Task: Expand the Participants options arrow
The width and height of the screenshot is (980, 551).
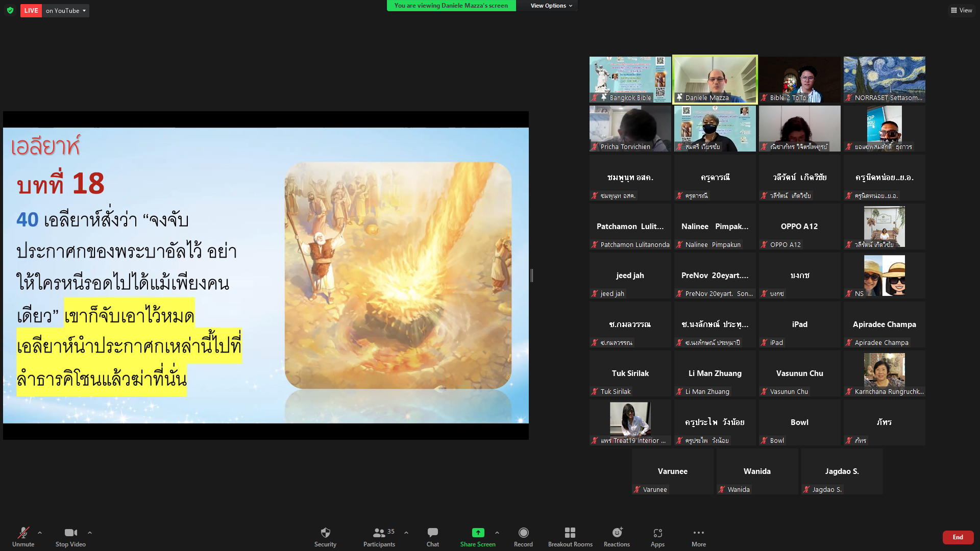Action: pos(406,533)
